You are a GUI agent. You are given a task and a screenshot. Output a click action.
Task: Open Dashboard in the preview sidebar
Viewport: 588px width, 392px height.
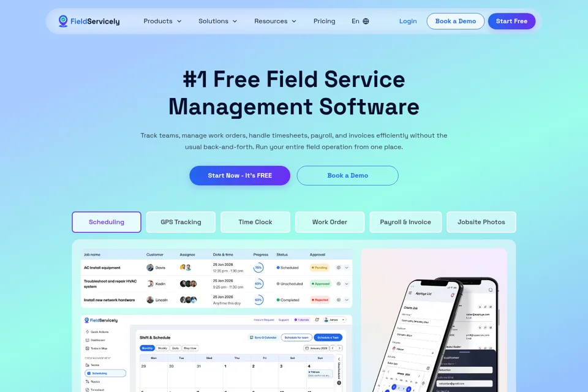pos(96,340)
